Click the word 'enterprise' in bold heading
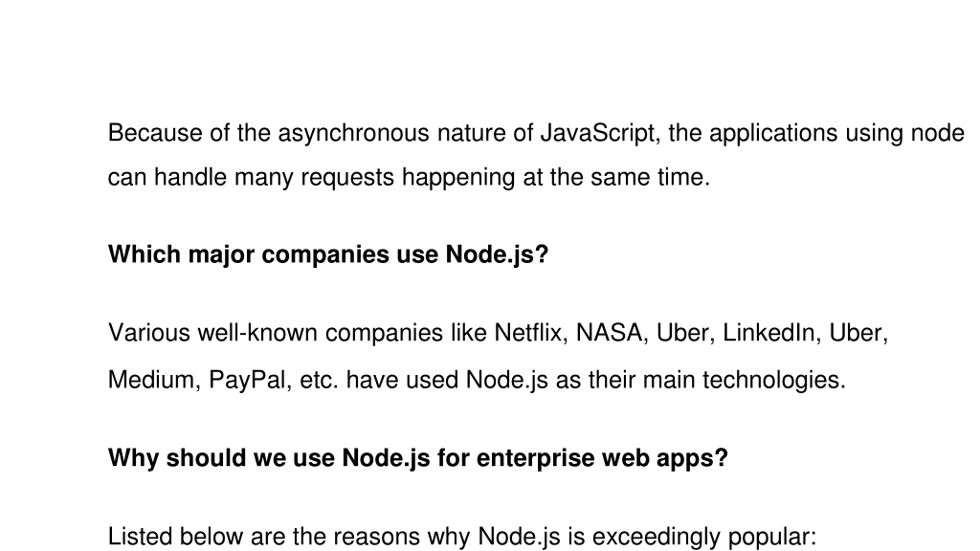Image resolution: width=980 pixels, height=551 pixels. pyautogui.click(x=535, y=458)
